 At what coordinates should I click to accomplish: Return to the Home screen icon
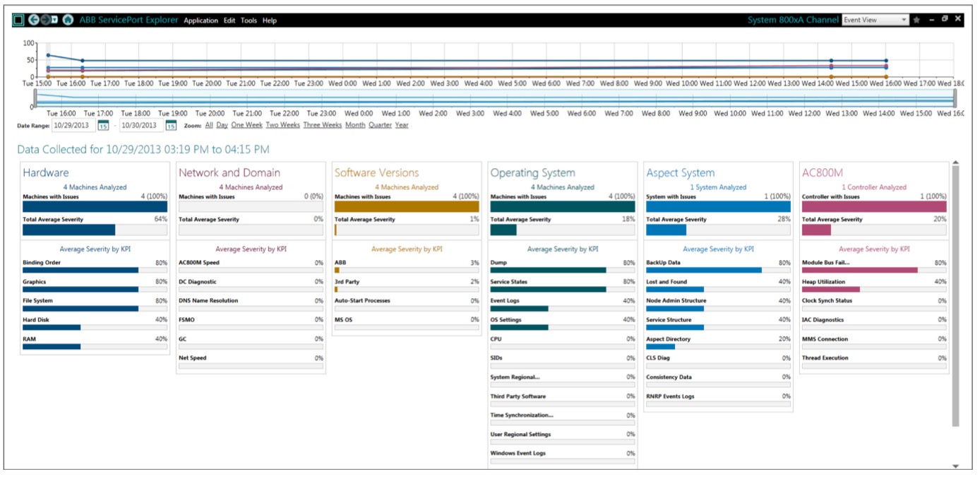(x=68, y=20)
